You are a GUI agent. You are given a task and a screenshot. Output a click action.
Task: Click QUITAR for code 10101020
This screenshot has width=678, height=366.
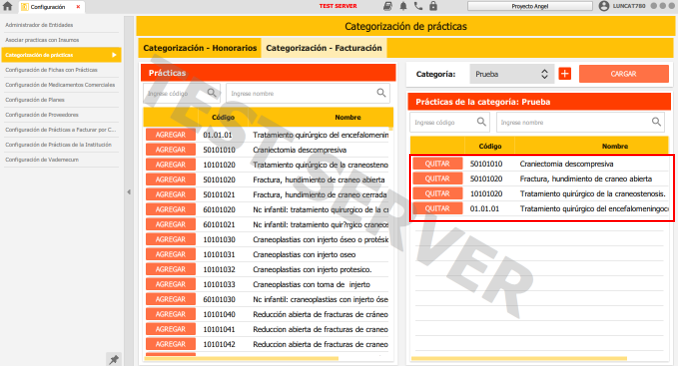(438, 193)
